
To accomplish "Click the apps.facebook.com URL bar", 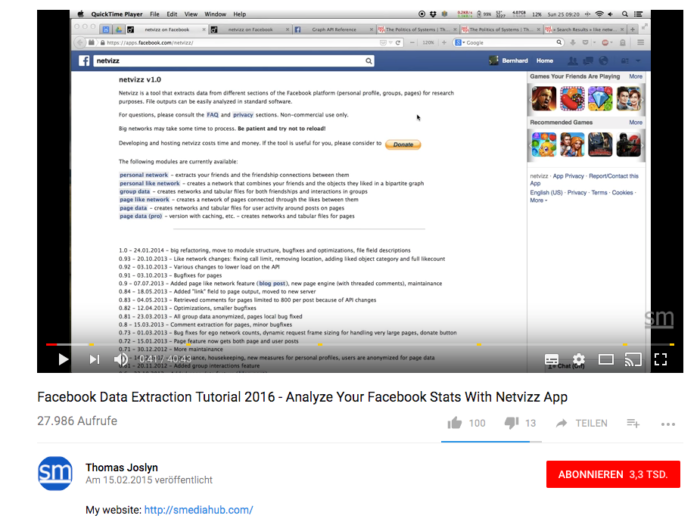I will coord(241,43).
